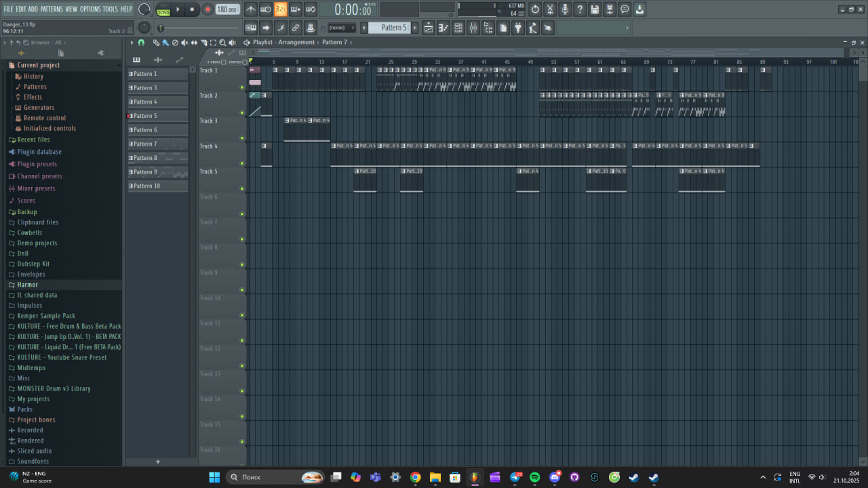Viewport: 868px width, 488px height.
Task: Open the download content library icon
Action: [639, 9]
